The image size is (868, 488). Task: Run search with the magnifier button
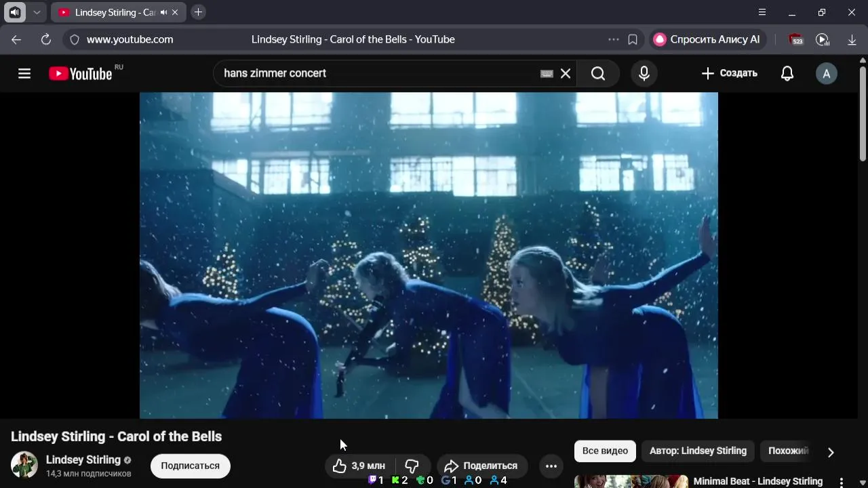[x=598, y=73]
